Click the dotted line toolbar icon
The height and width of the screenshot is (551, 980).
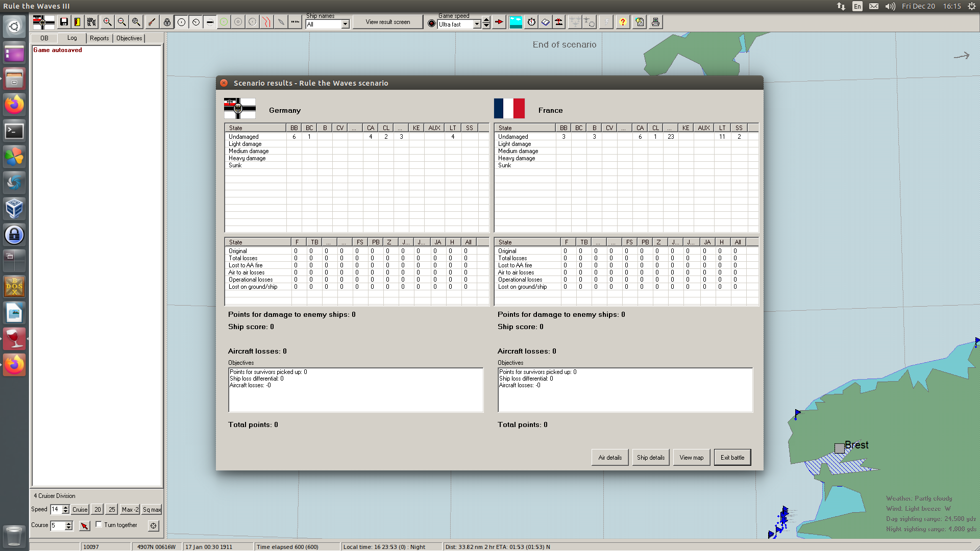click(295, 22)
